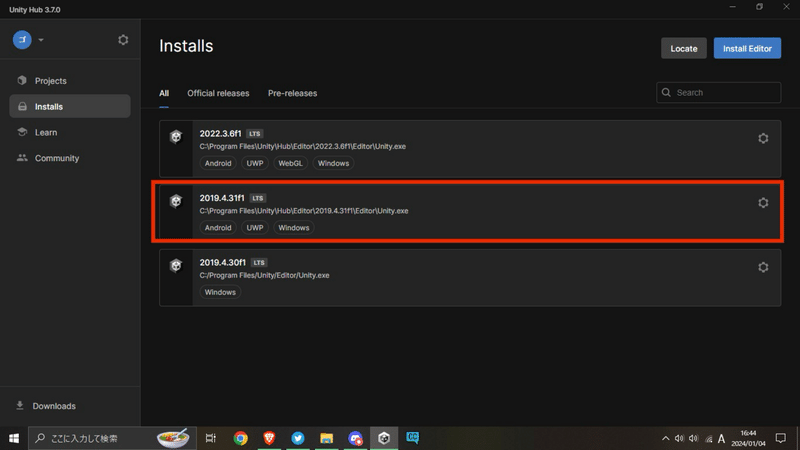Show hidden system tray icons
800x450 pixels.
point(665,438)
